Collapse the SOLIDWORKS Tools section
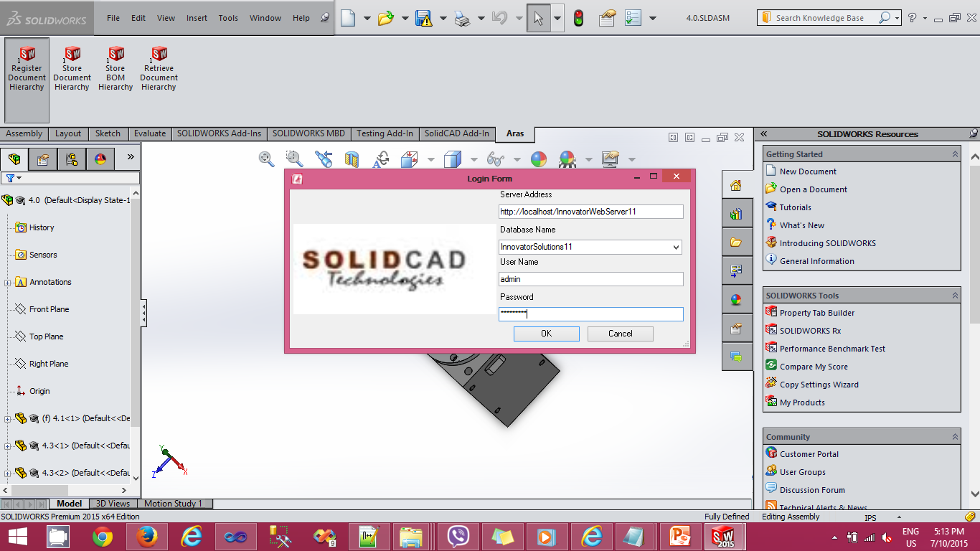The width and height of the screenshot is (980, 551). click(954, 296)
